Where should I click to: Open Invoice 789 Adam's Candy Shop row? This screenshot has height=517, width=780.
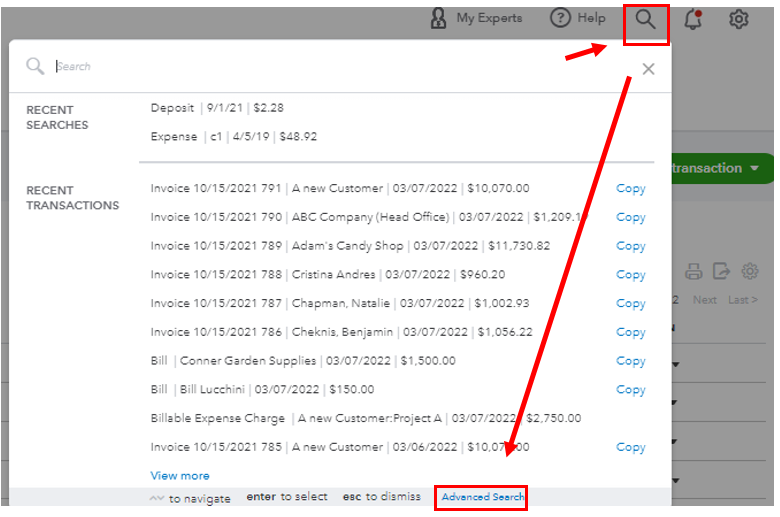(x=350, y=246)
